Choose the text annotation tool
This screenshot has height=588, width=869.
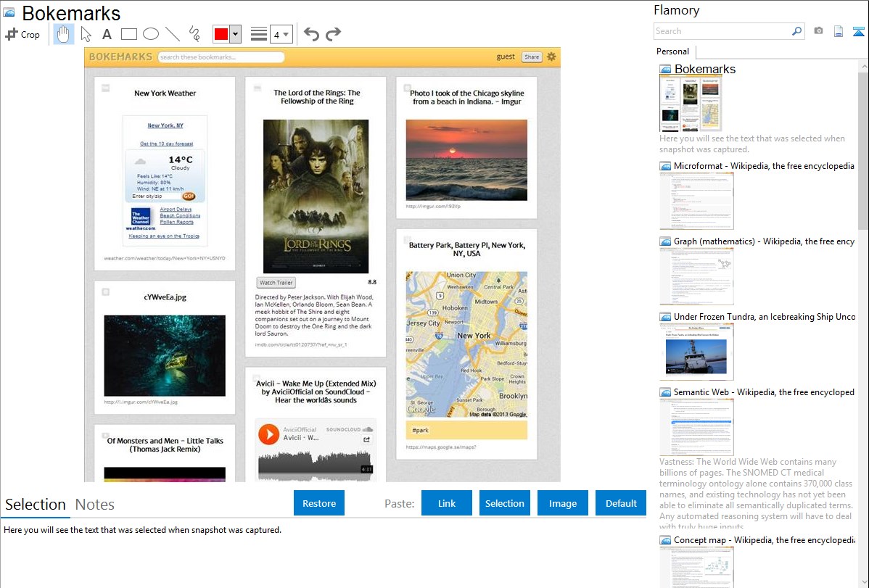click(107, 34)
